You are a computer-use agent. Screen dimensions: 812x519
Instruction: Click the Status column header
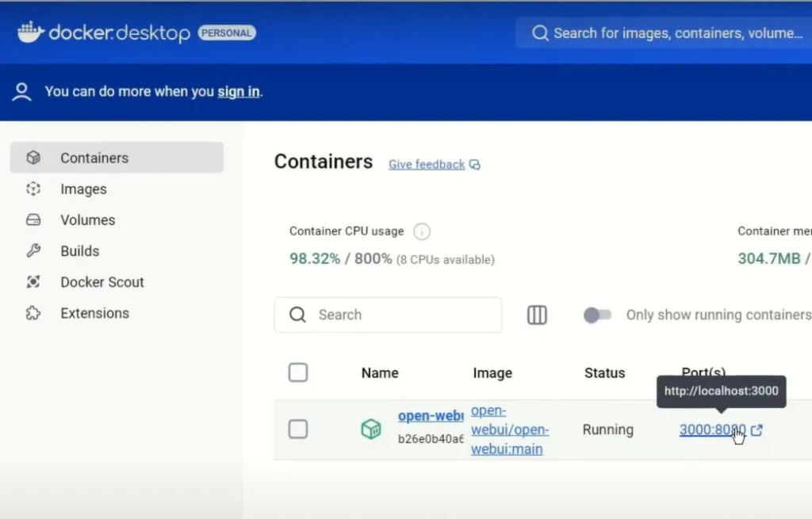(605, 373)
